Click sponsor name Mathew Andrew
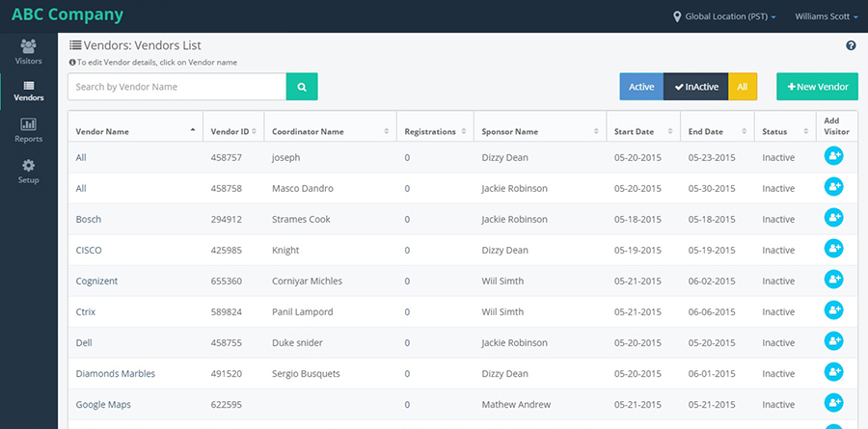Viewport: 868px width, 429px height. pos(517,405)
